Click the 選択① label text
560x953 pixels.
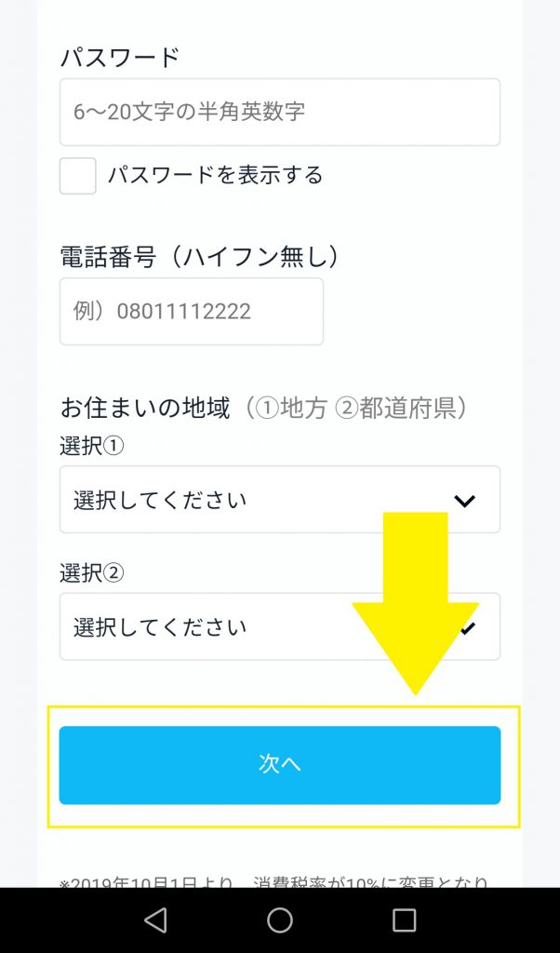(92, 446)
